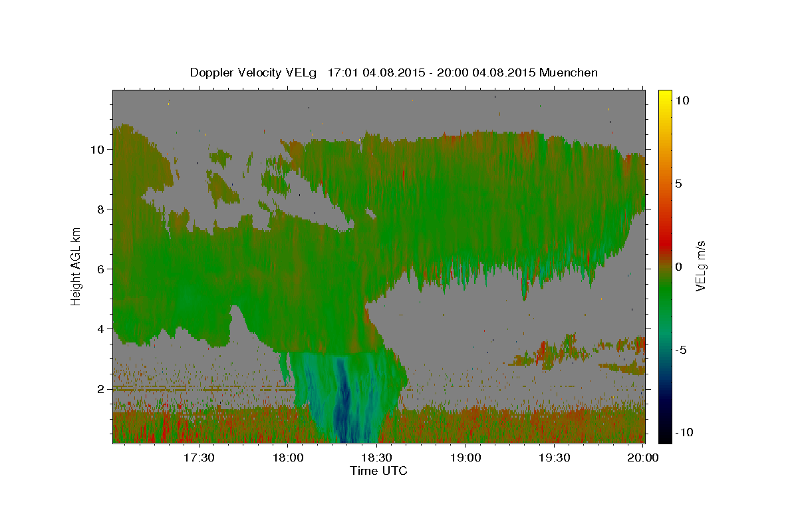
Task: Click the 'VELg m/s' colorbar title
Action: click(x=701, y=266)
